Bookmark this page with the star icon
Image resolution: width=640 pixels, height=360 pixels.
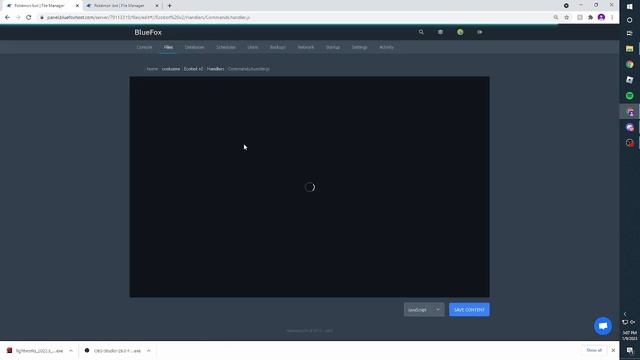(x=567, y=18)
